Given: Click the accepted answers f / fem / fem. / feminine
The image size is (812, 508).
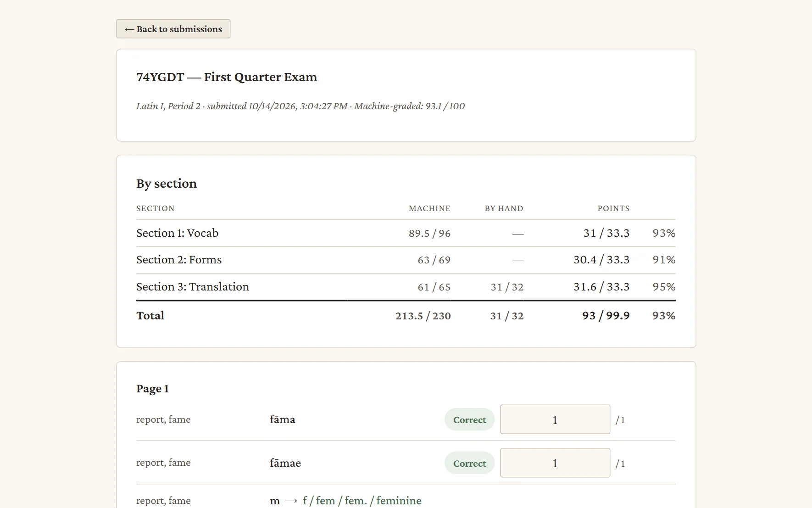Looking at the screenshot, I should pos(362,501).
